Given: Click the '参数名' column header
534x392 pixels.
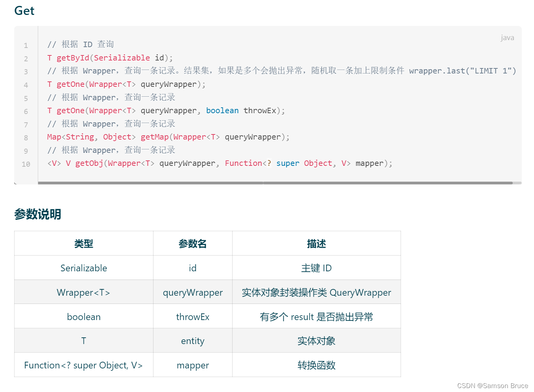Looking at the screenshot, I should click(x=193, y=243).
